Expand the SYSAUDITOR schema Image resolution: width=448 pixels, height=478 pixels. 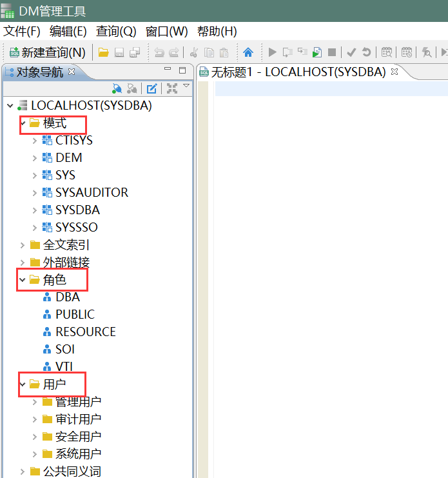[34, 193]
